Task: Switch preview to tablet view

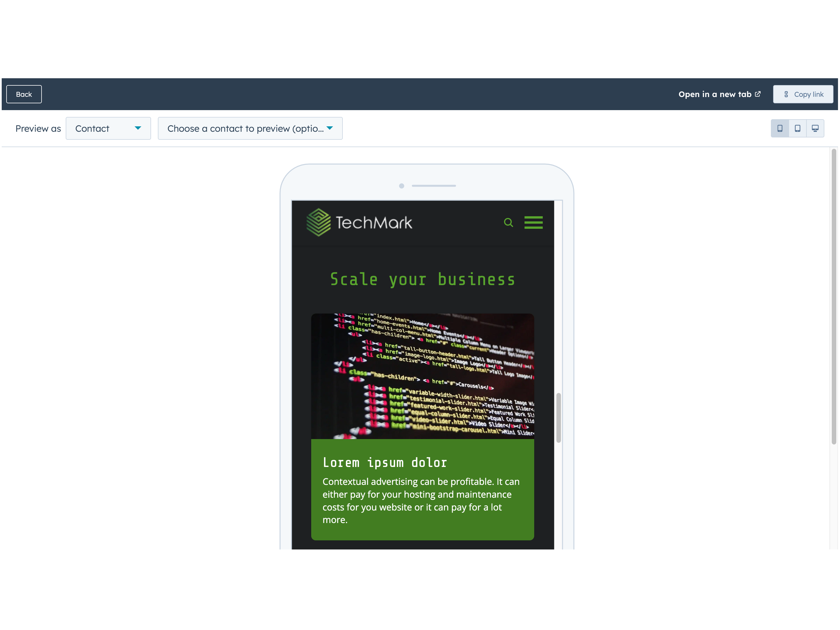Action: tap(797, 128)
